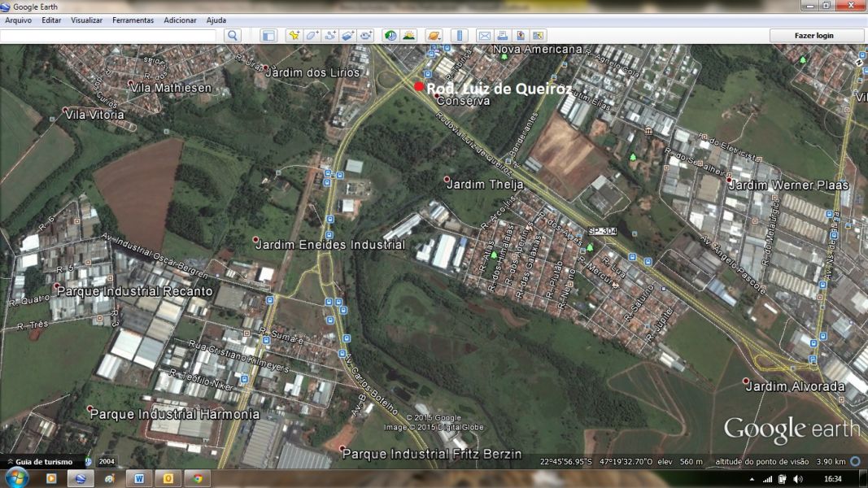Select the add polygon tool
This screenshot has width=868, height=488.
click(x=312, y=36)
